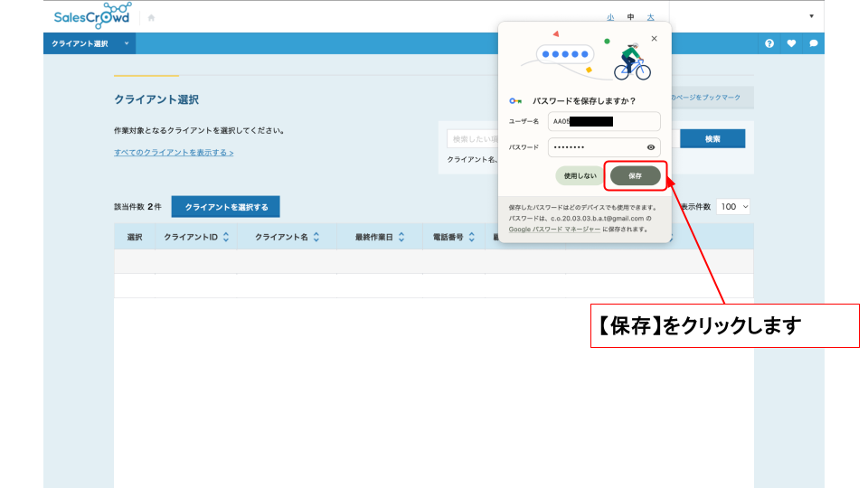The width and height of the screenshot is (868, 488).
Task: Click the 保存 button
Action: pos(635,175)
